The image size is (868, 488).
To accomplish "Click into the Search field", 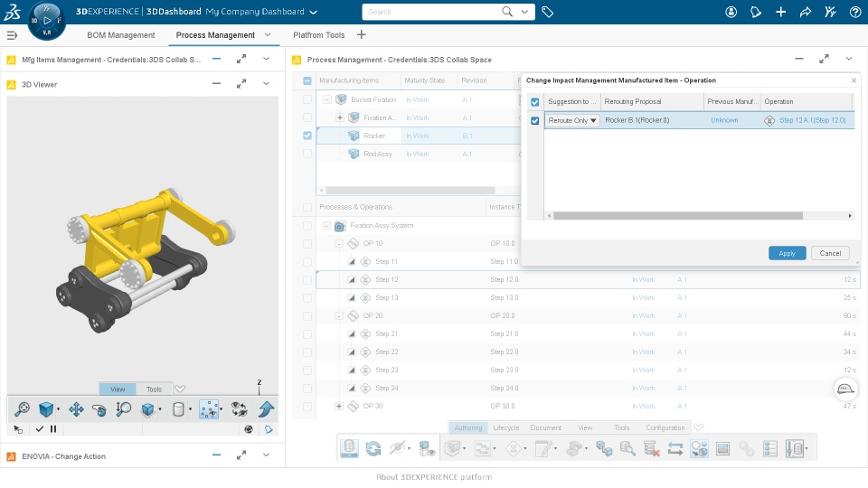I will tap(432, 12).
